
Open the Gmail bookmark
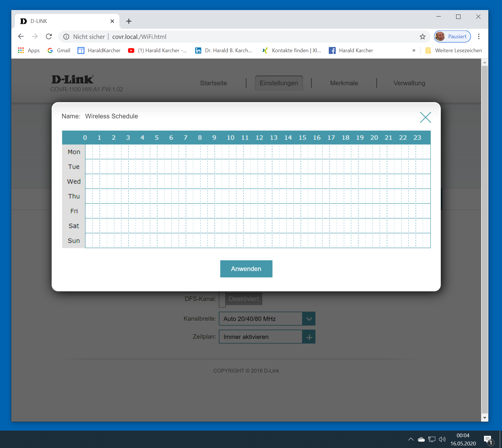pos(59,50)
